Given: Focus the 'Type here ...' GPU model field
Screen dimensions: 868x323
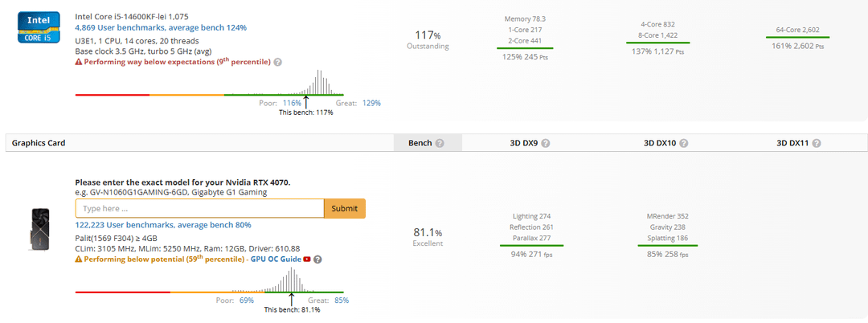Looking at the screenshot, I should [x=199, y=209].
